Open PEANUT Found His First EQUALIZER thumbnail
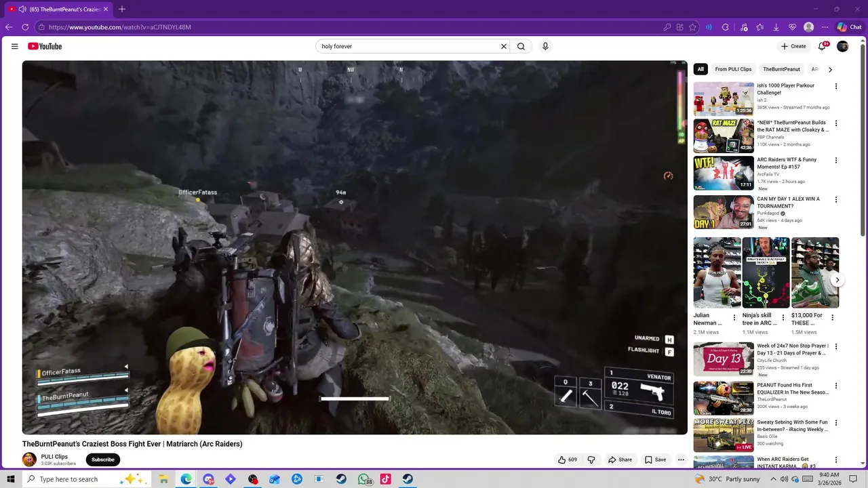This screenshot has width=868, height=488. pyautogui.click(x=724, y=398)
